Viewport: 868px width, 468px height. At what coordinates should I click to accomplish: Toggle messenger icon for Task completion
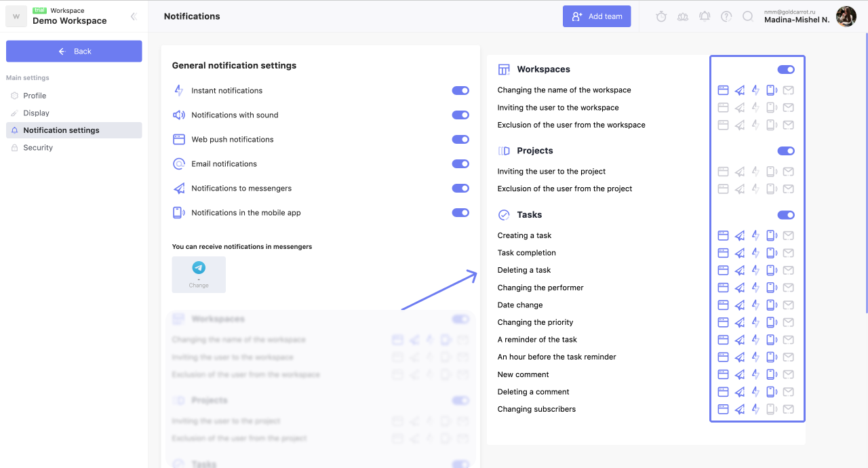[739, 253]
